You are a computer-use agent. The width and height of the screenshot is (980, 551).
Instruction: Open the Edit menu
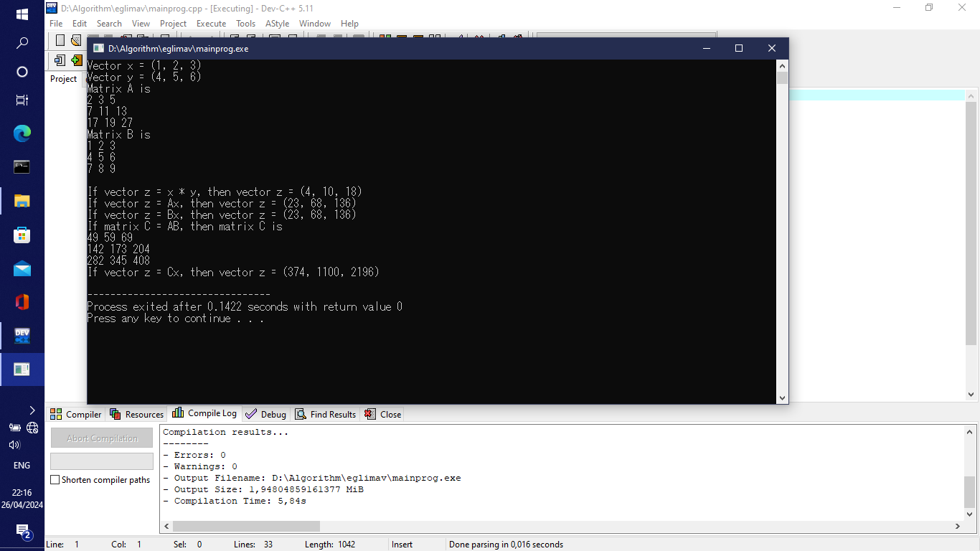click(80, 24)
